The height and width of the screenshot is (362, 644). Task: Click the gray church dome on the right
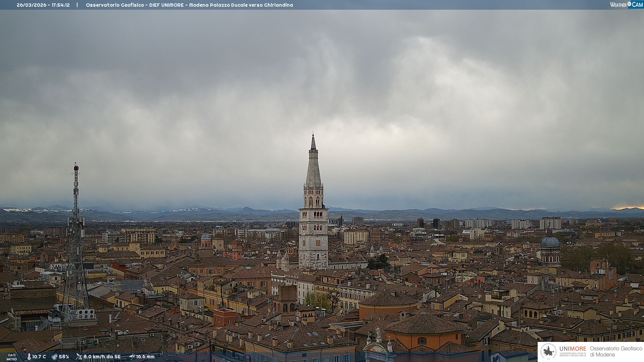coord(550,242)
